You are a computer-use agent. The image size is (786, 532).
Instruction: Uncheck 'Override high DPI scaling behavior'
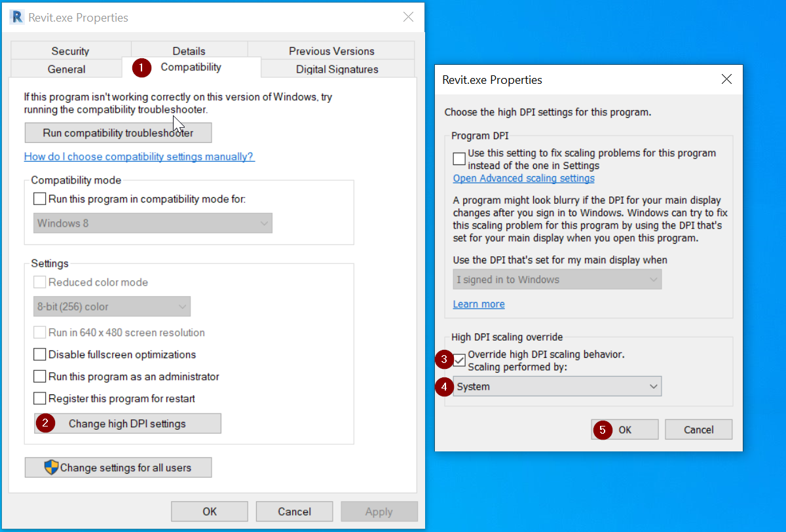click(x=460, y=360)
